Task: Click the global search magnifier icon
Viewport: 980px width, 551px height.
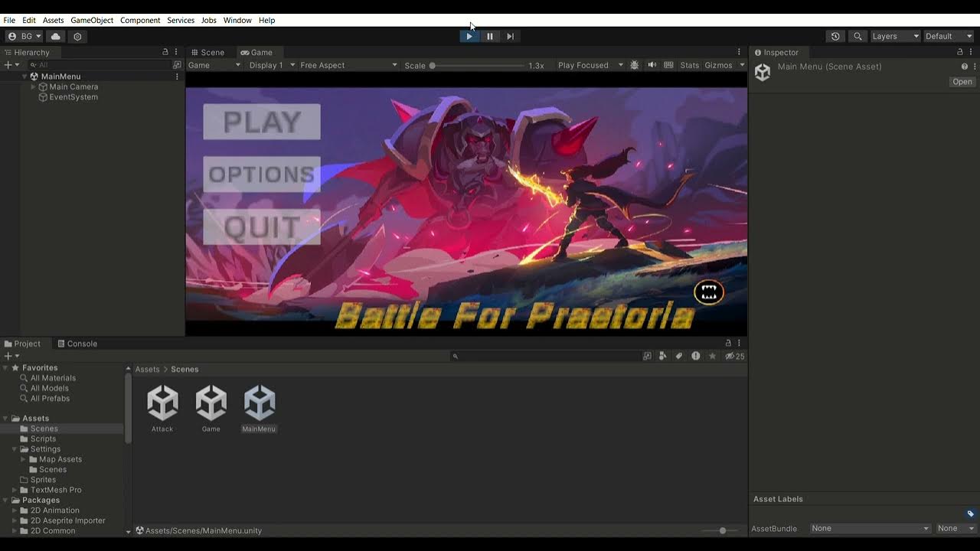Action: [857, 36]
